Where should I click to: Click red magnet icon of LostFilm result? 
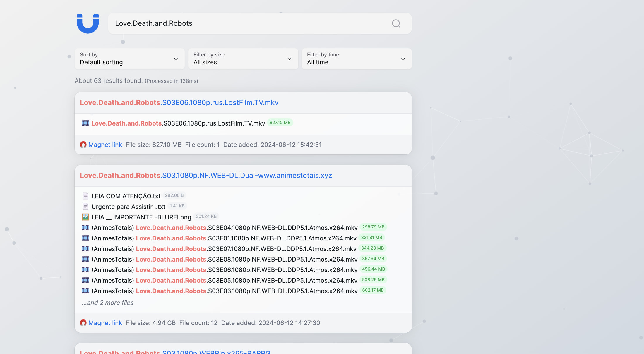[83, 145]
